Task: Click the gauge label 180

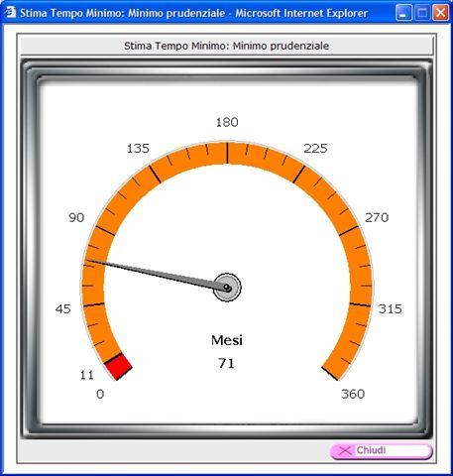Action: [x=227, y=122]
